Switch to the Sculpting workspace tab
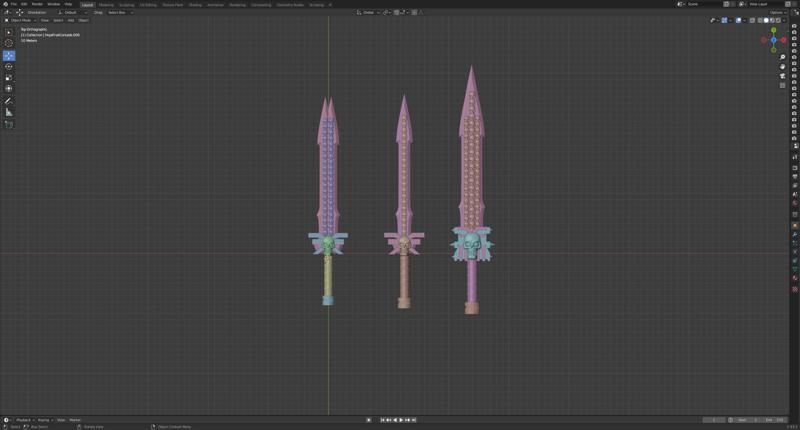Screen dimensions: 800x430 click(127, 5)
